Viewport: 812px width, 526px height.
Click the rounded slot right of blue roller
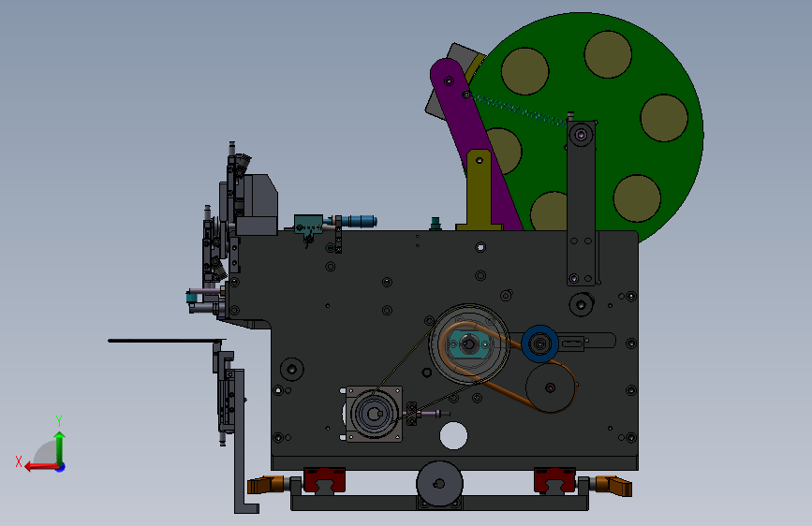click(x=599, y=341)
